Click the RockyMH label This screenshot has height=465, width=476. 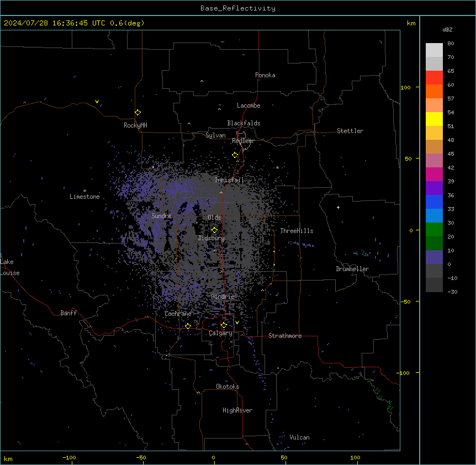tap(135, 125)
